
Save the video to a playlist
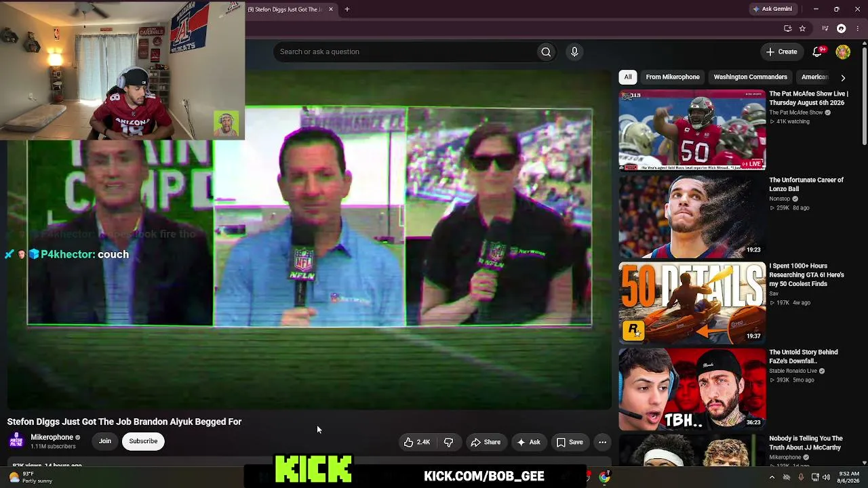tap(570, 442)
